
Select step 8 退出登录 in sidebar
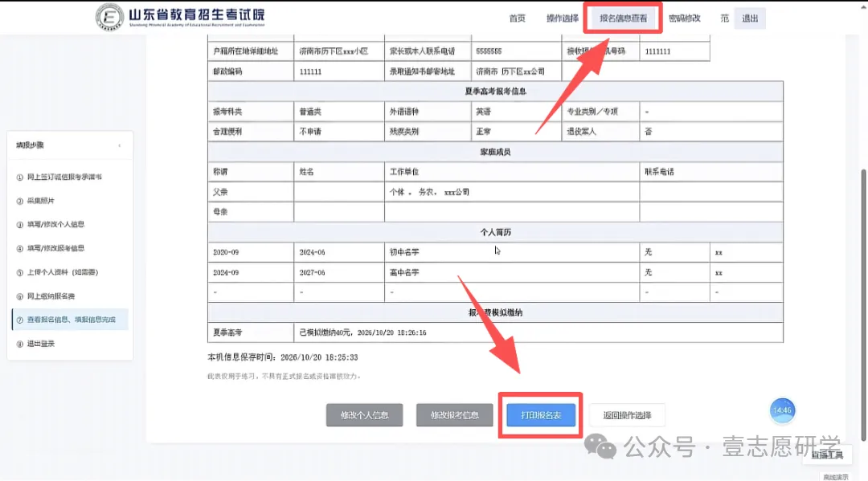pyautogui.click(x=35, y=344)
